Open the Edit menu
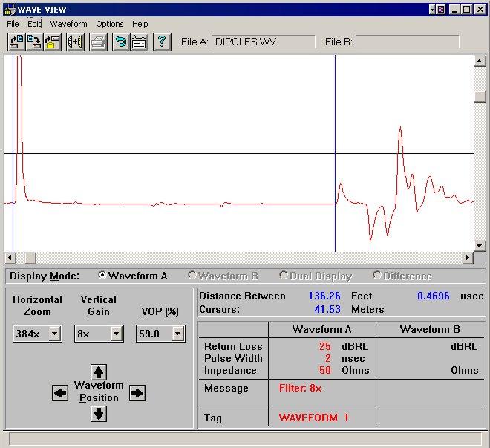 (x=34, y=24)
